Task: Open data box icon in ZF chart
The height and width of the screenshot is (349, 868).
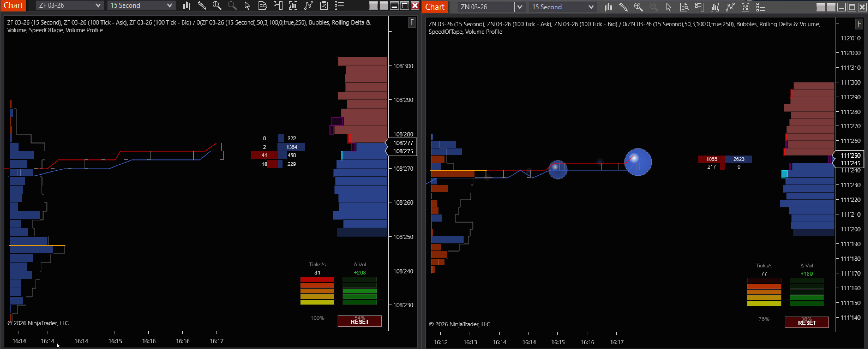Action: (x=262, y=5)
